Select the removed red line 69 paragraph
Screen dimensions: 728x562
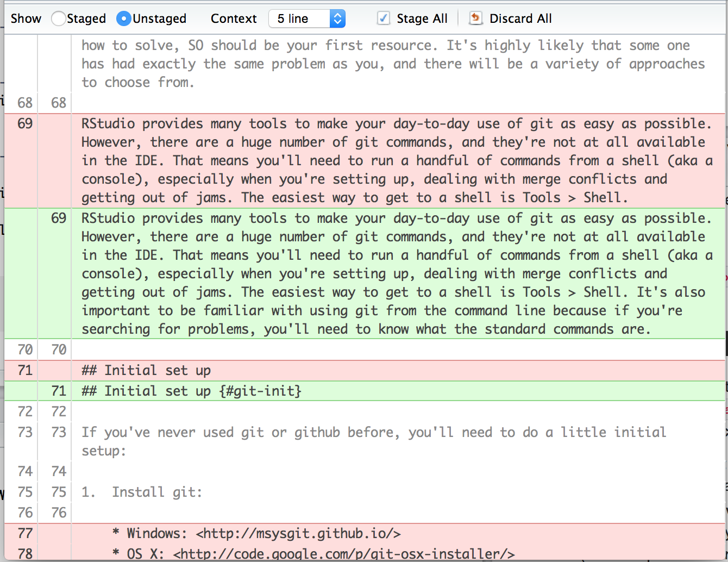[397, 160]
